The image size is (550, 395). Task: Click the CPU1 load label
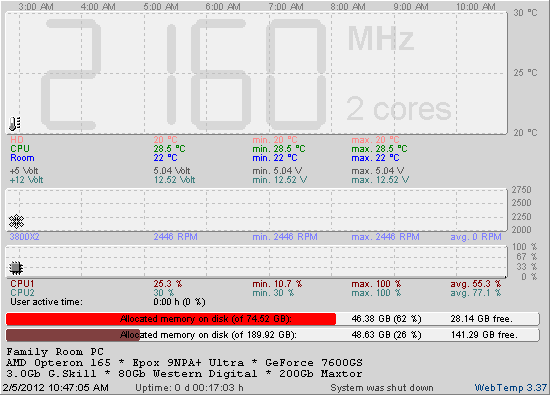pos(22,284)
